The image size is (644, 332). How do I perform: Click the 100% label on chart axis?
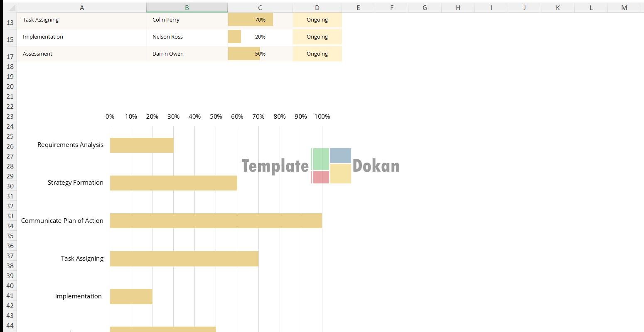(x=322, y=117)
